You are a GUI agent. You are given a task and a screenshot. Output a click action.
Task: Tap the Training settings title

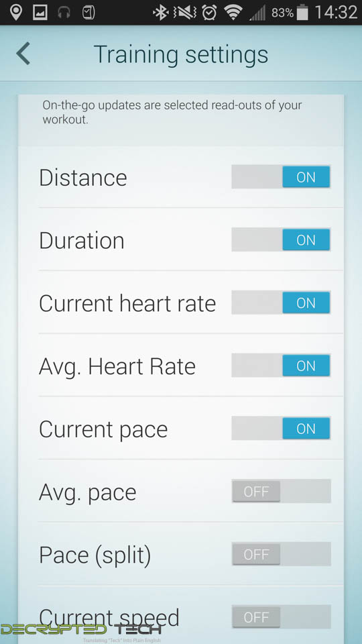click(180, 54)
